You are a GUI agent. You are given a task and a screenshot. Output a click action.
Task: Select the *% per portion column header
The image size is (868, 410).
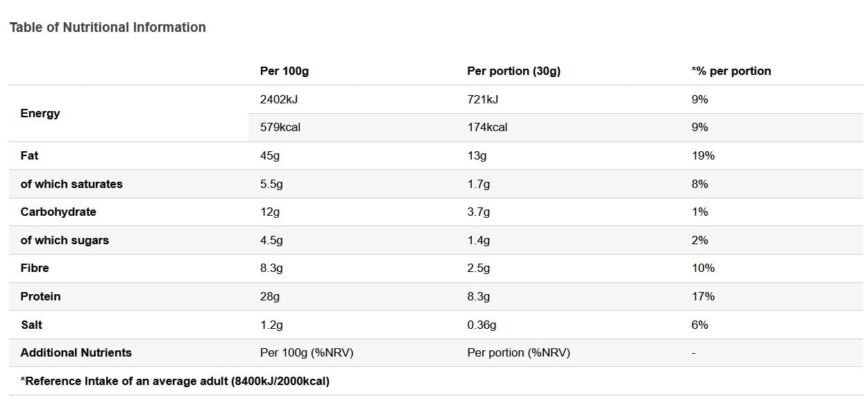pyautogui.click(x=731, y=71)
